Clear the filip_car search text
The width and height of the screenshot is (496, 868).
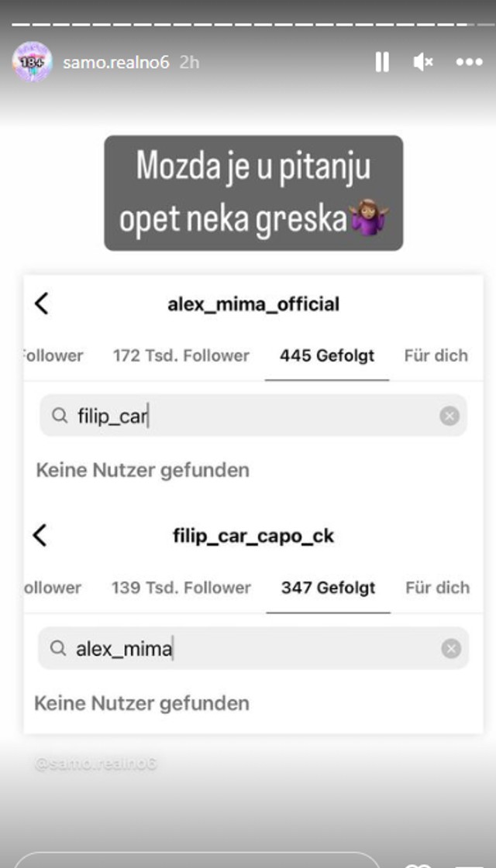449,416
